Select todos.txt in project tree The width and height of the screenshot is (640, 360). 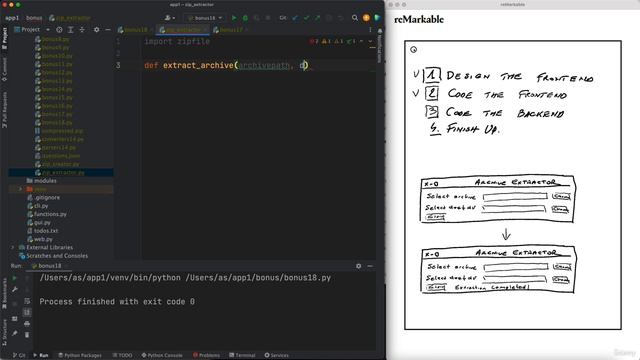(x=42, y=231)
